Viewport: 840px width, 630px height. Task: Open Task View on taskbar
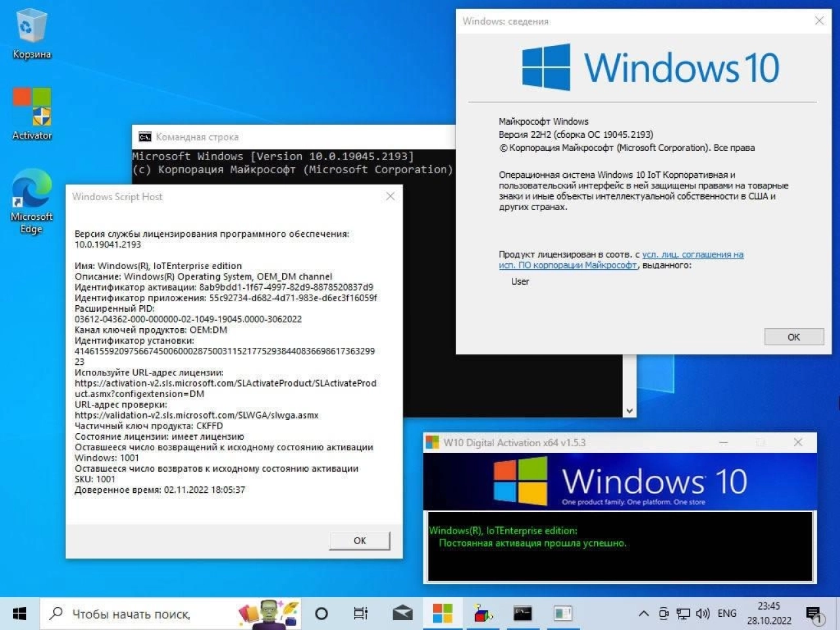tap(361, 614)
